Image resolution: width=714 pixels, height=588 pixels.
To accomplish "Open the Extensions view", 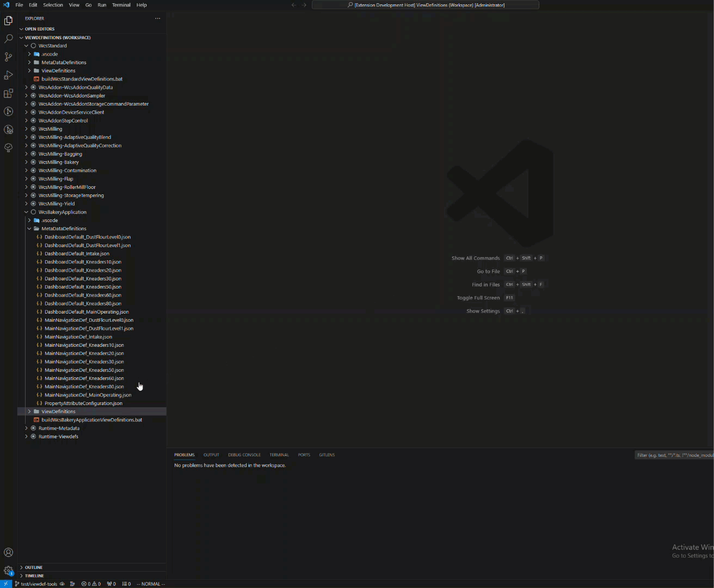I will pyautogui.click(x=8, y=94).
